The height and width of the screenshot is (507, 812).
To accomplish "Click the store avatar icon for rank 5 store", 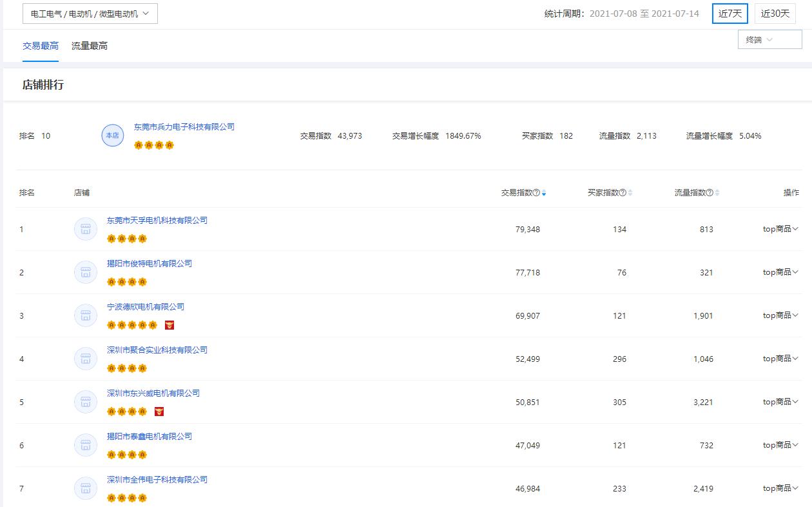I will click(86, 401).
